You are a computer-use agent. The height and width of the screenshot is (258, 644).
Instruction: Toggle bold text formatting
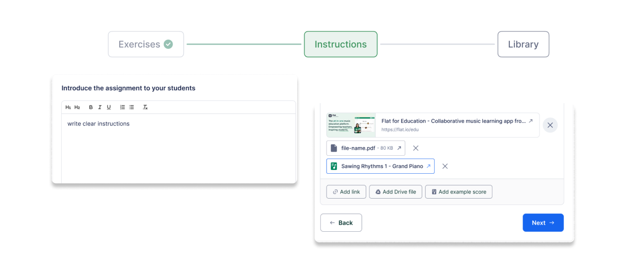(91, 107)
